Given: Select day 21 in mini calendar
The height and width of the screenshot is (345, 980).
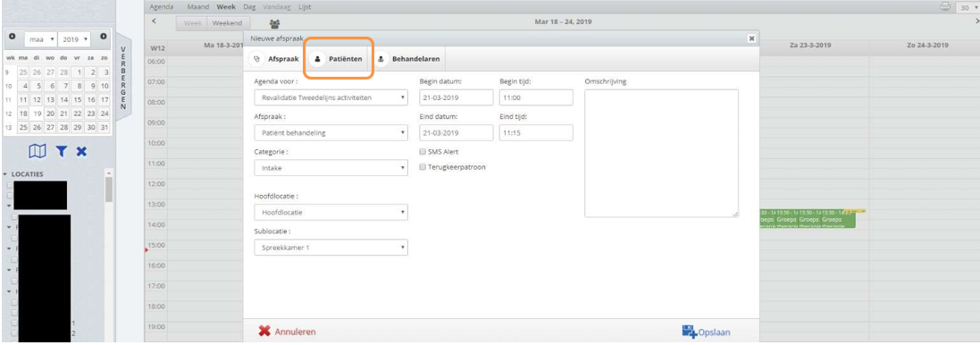Looking at the screenshot, I should [x=63, y=114].
